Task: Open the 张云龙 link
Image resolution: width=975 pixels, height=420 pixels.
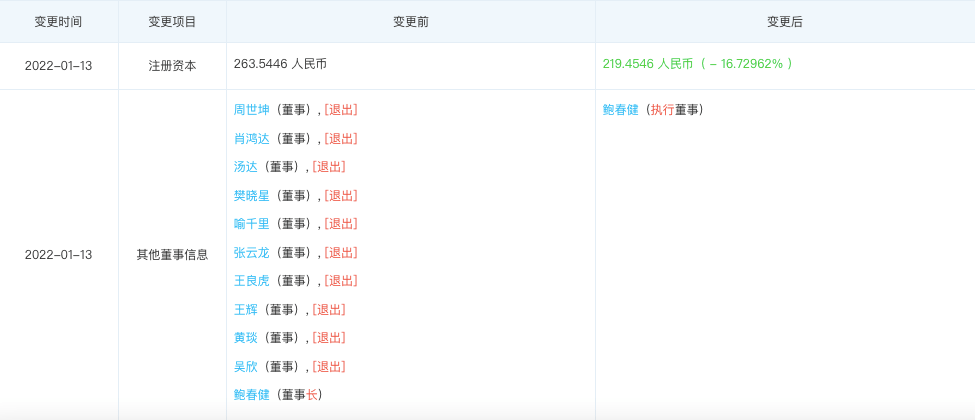Action: (251, 253)
